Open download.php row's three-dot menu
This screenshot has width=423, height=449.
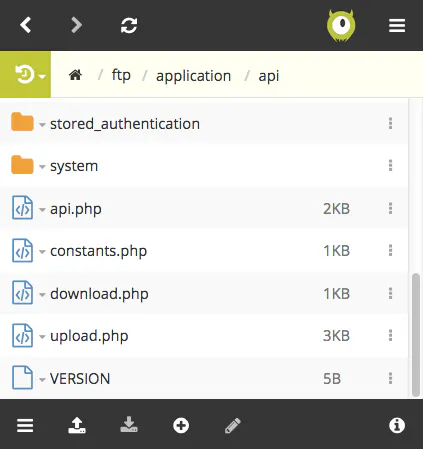click(390, 293)
